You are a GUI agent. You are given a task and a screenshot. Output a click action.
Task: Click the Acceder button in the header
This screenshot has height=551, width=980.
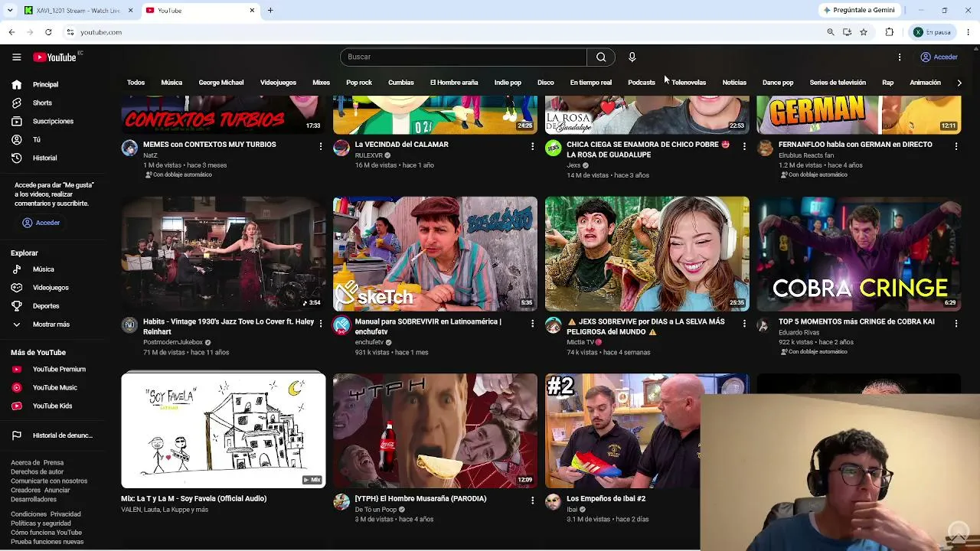pyautogui.click(x=939, y=57)
